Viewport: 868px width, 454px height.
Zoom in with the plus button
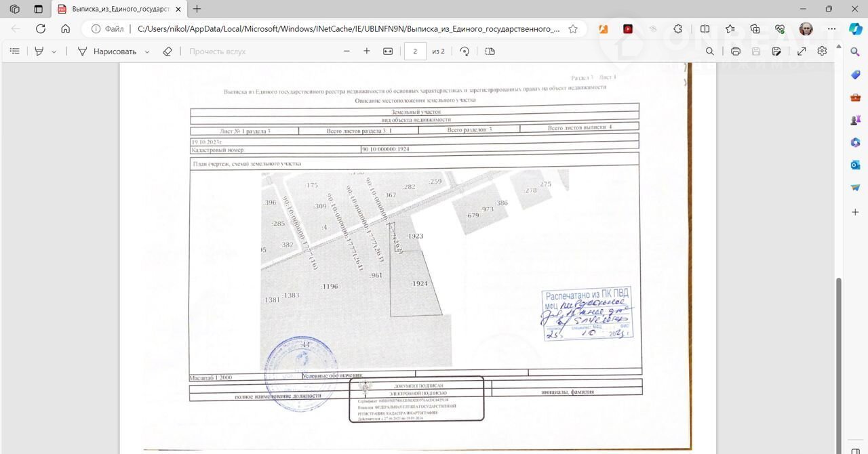coord(367,51)
